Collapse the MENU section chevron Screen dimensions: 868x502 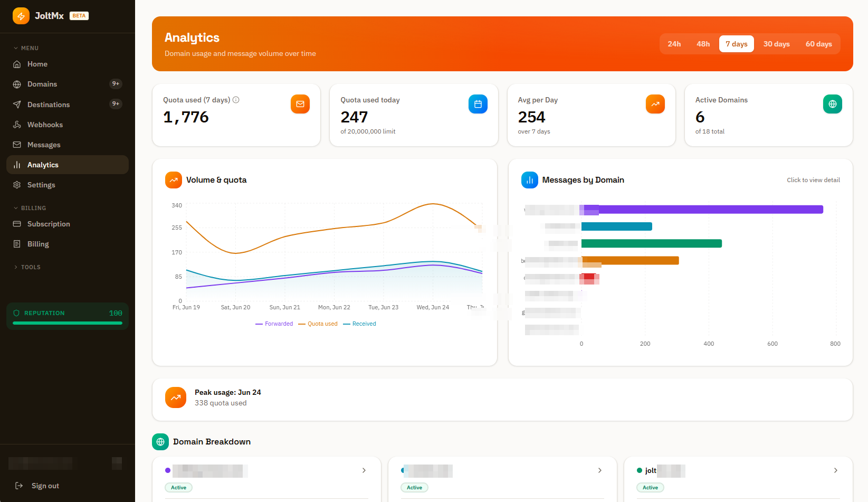click(16, 48)
